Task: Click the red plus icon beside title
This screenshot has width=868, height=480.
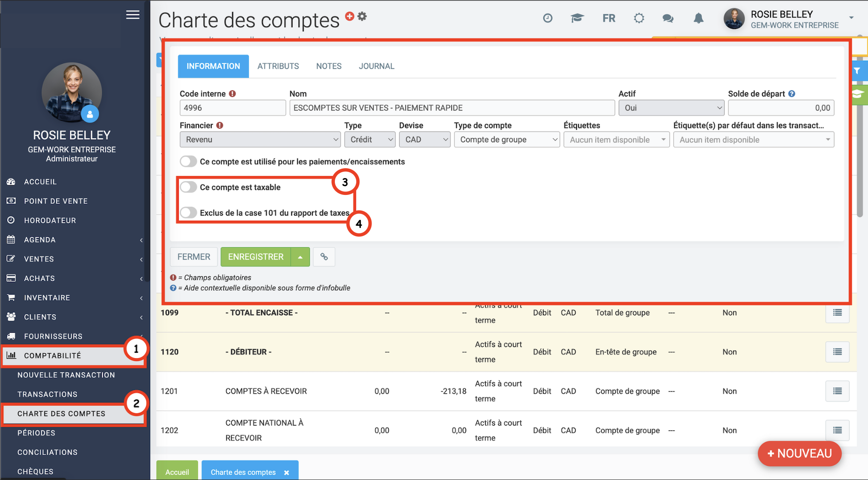Action: pyautogui.click(x=350, y=16)
